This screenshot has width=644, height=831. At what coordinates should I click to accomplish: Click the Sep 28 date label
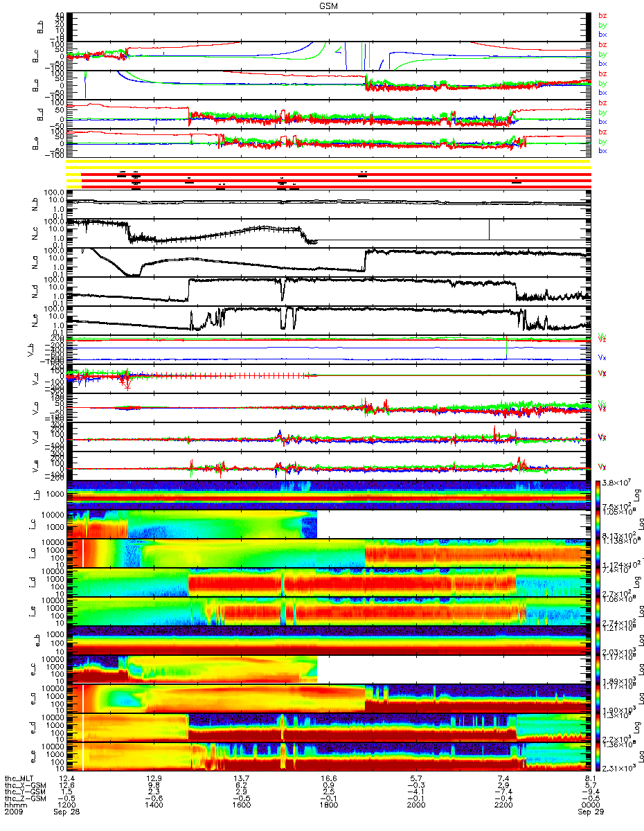point(67,813)
